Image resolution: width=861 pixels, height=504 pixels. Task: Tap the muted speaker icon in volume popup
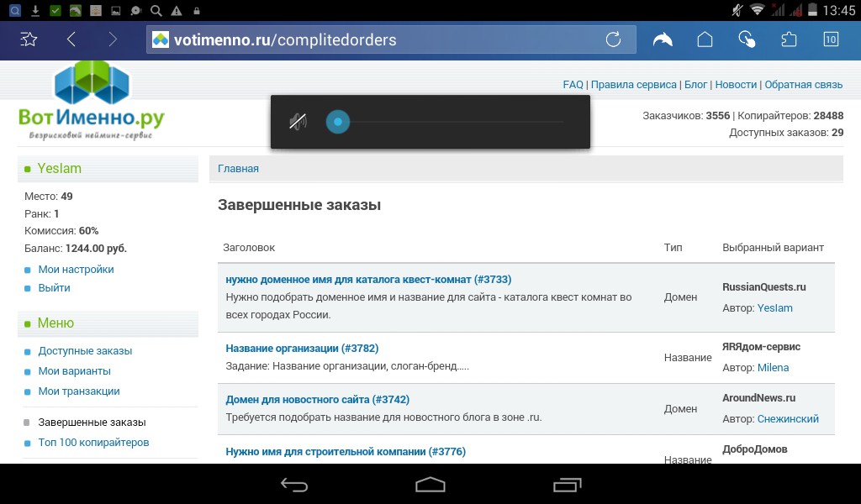pos(298,121)
